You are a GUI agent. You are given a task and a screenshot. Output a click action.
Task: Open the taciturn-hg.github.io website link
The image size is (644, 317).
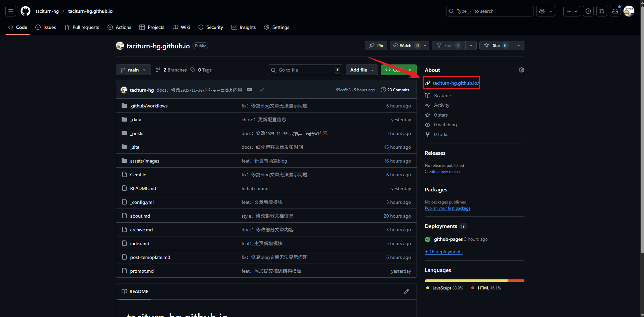tap(456, 83)
